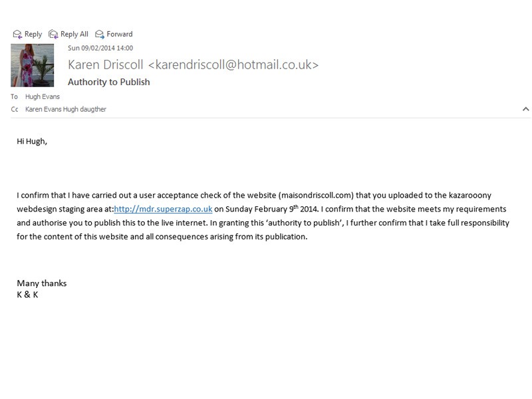Select the subject Authority to Publish
Viewport: 532px width, 399px height.
(108, 82)
